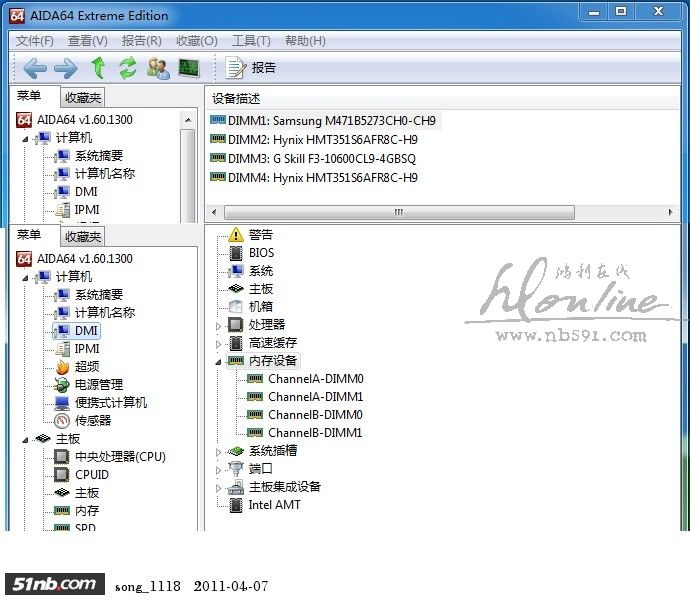This screenshot has width=690, height=600.
Task: Switch to 收藏夹 tab in lower navigation pane
Action: click(83, 237)
